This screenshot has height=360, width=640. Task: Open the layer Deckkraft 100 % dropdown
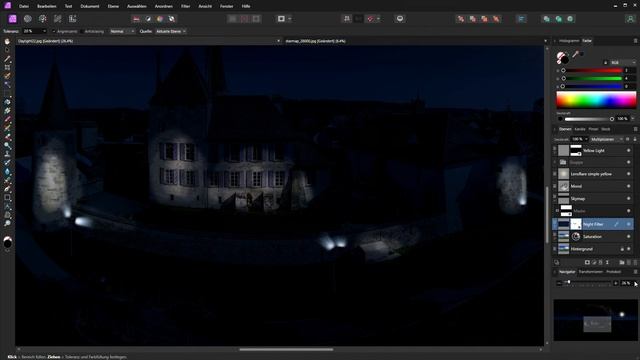pos(586,139)
